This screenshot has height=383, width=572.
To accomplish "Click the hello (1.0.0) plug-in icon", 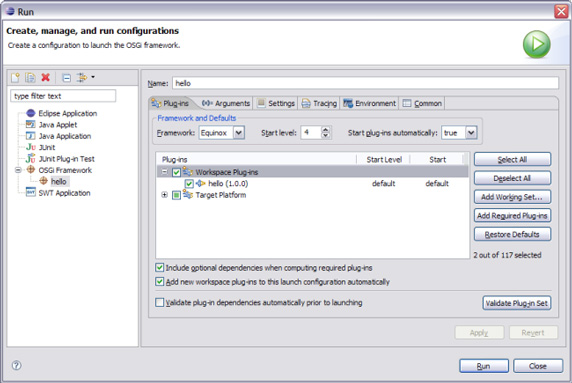I will pyautogui.click(x=201, y=183).
